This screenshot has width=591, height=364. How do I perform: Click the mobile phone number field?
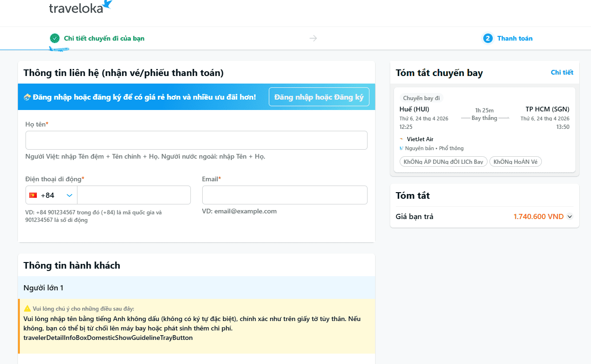tap(134, 195)
